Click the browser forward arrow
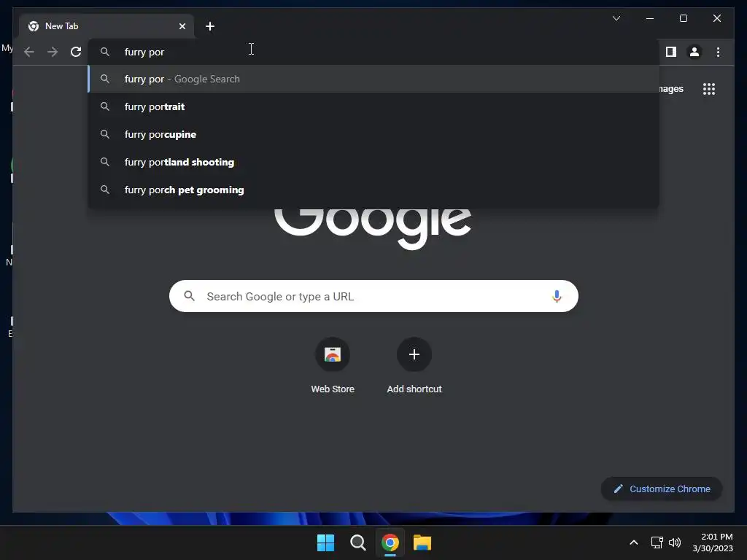 (x=53, y=52)
